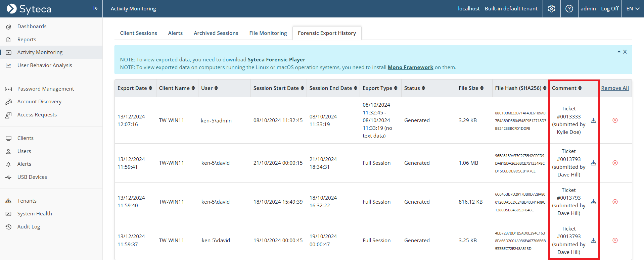Open the Syteca Forensic Player link
Screen dimensions: 644x260
coord(276,60)
